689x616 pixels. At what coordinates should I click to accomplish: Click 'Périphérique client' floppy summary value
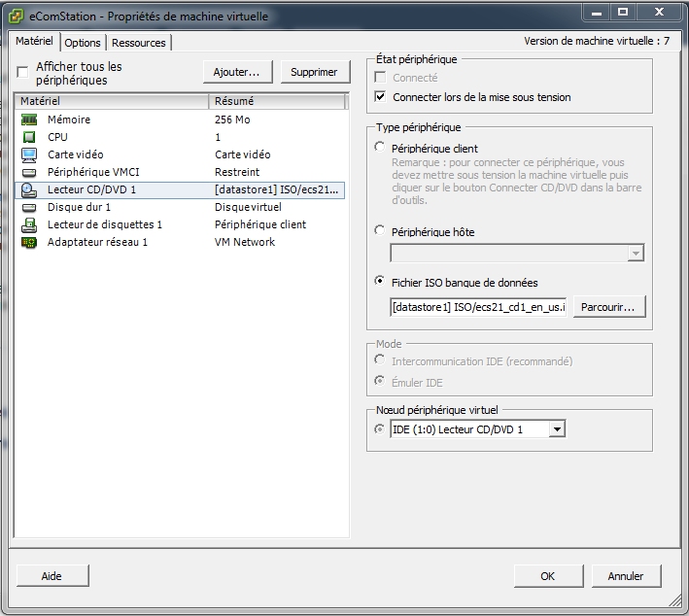tap(260, 224)
